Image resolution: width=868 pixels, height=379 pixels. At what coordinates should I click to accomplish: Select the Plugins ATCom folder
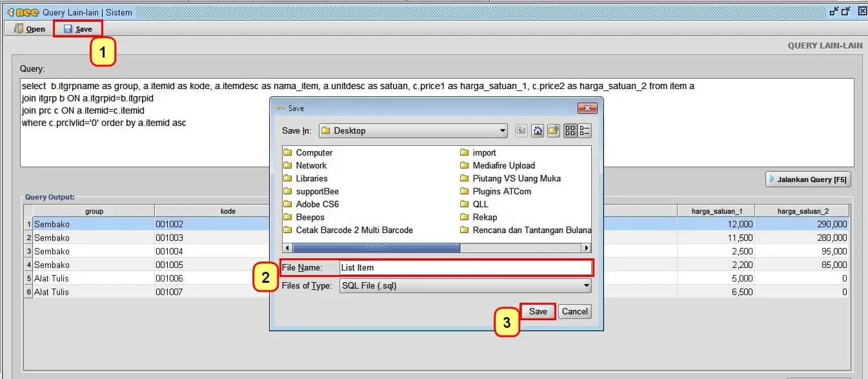(x=496, y=191)
